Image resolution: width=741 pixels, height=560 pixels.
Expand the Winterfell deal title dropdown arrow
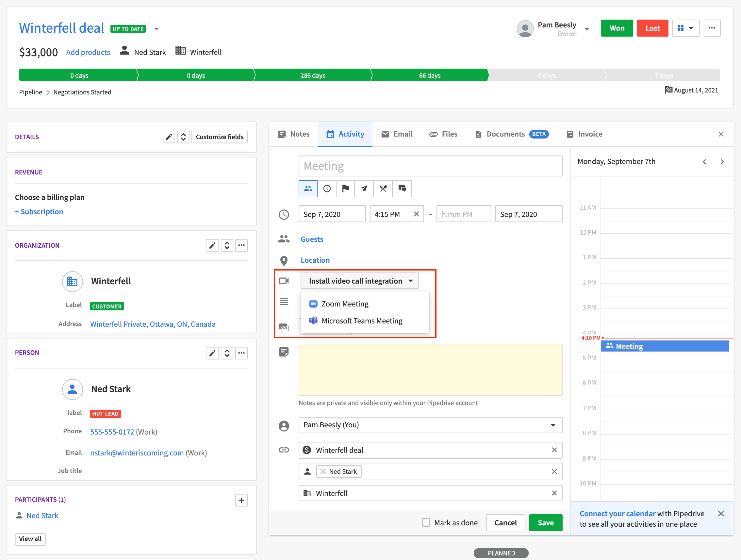click(x=156, y=28)
